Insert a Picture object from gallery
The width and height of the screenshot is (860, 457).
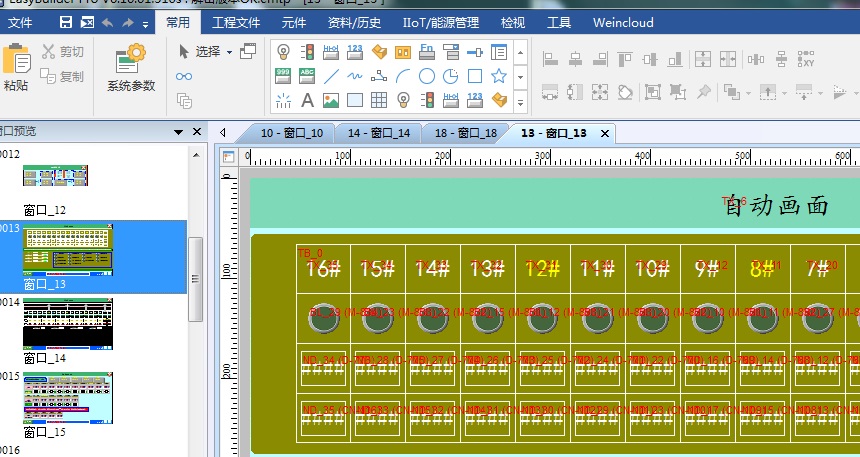(x=331, y=100)
